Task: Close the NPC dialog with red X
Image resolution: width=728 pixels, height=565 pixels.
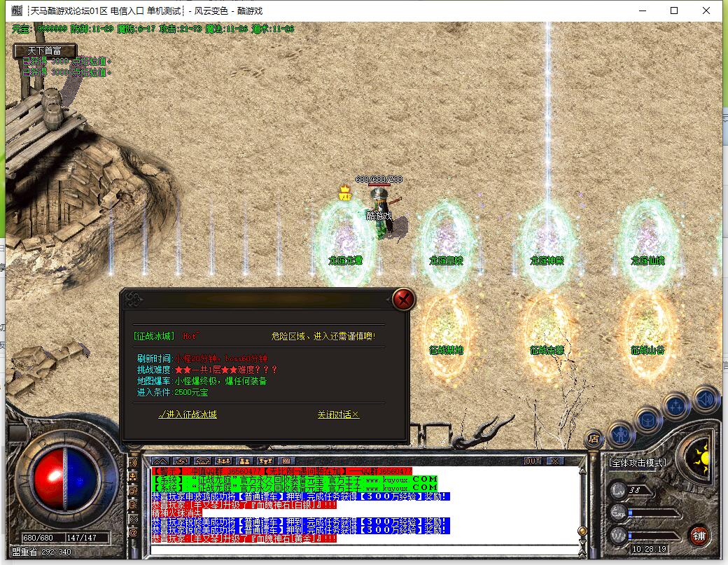Action: point(403,300)
